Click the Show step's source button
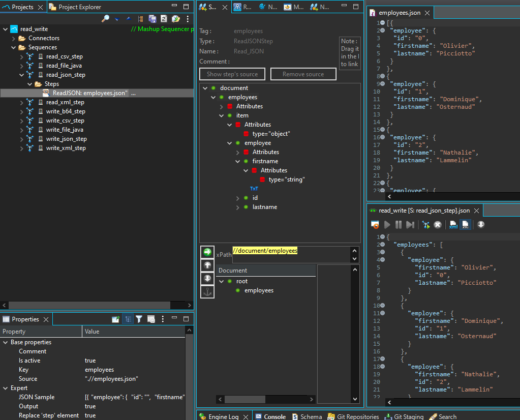 [232, 74]
